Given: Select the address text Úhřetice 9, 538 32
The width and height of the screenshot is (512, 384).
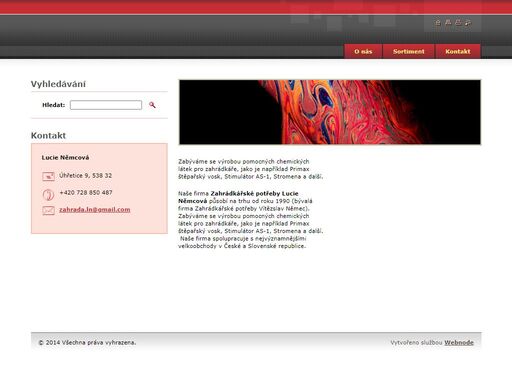Looking at the screenshot, I should click(x=86, y=175).
